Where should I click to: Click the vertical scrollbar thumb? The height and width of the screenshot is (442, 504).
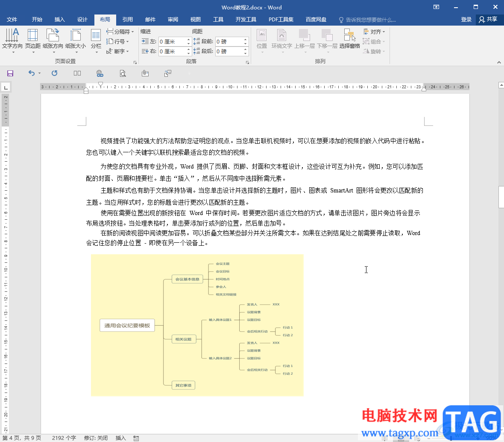pyautogui.click(x=501, y=197)
